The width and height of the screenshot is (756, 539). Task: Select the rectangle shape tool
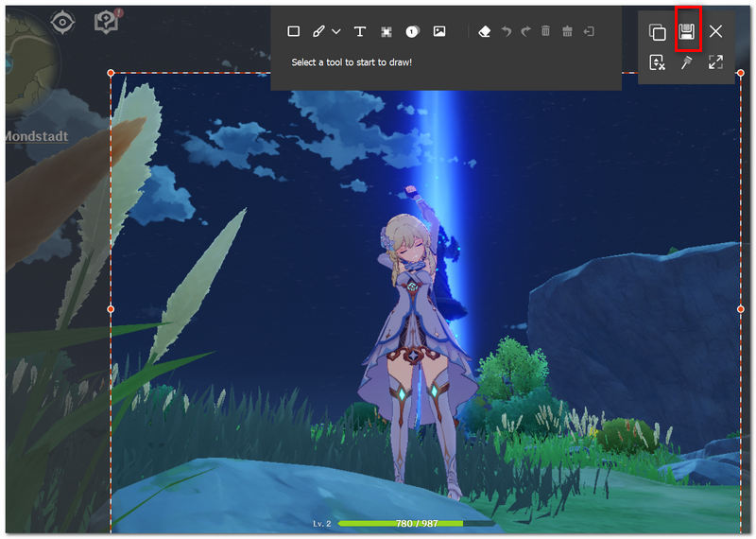click(293, 31)
